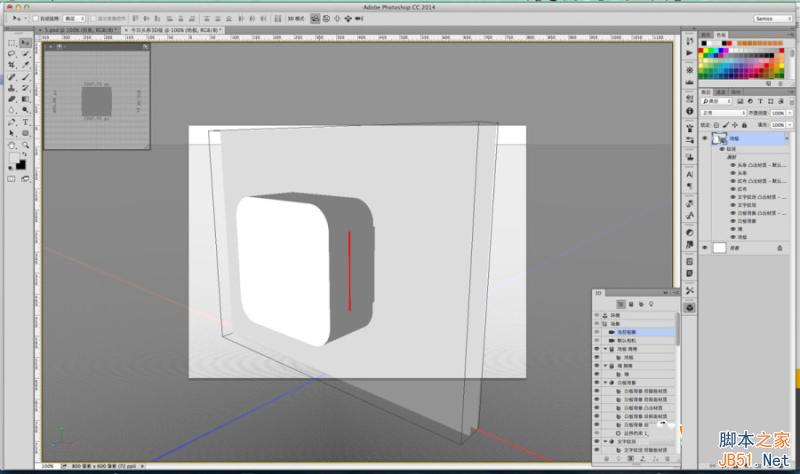Toggle visibility of the background layer
Image resolution: width=800 pixels, height=474 pixels.
(706, 247)
